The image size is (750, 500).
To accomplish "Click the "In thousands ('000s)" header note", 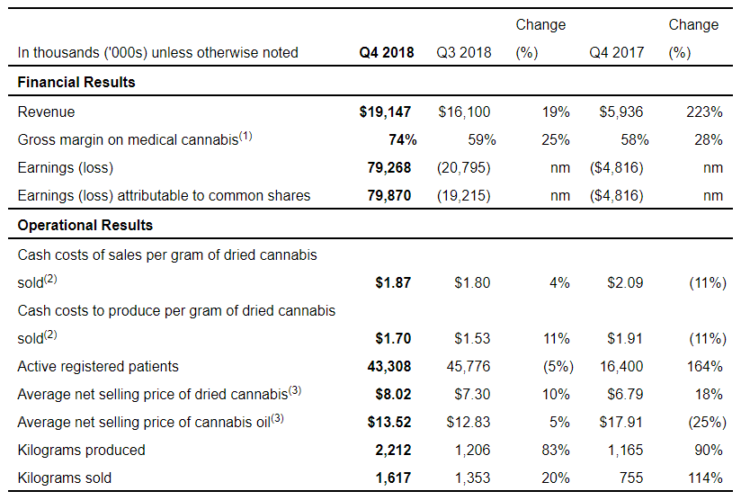I will (157, 53).
